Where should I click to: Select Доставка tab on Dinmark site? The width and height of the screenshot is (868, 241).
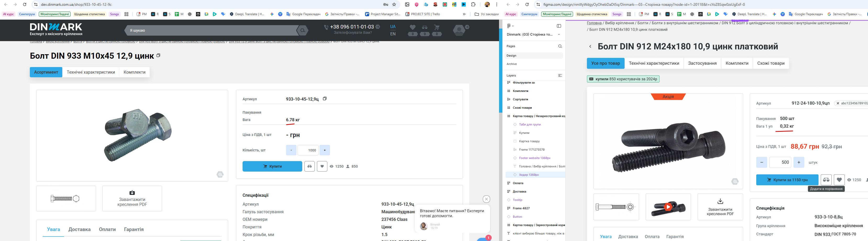[80, 229]
